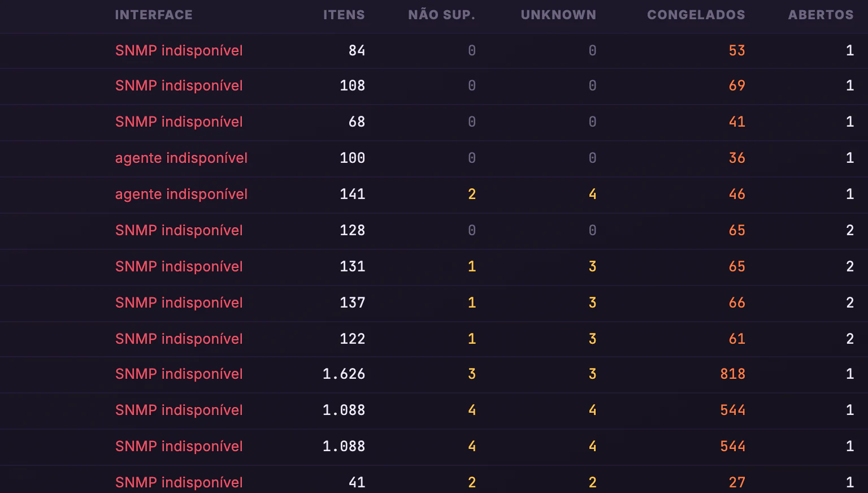The height and width of the screenshot is (493, 868).
Task: Select the 1.626 itens count cell
Action: [344, 374]
